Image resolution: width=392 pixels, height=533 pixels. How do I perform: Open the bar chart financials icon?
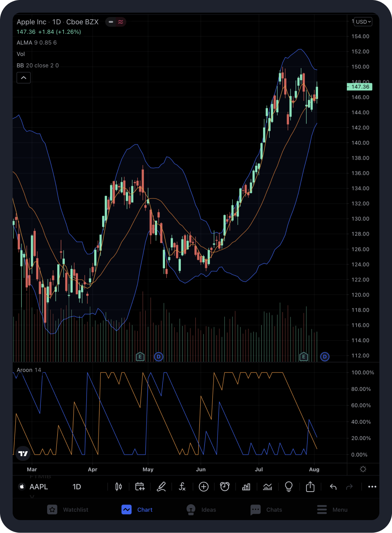(x=246, y=487)
